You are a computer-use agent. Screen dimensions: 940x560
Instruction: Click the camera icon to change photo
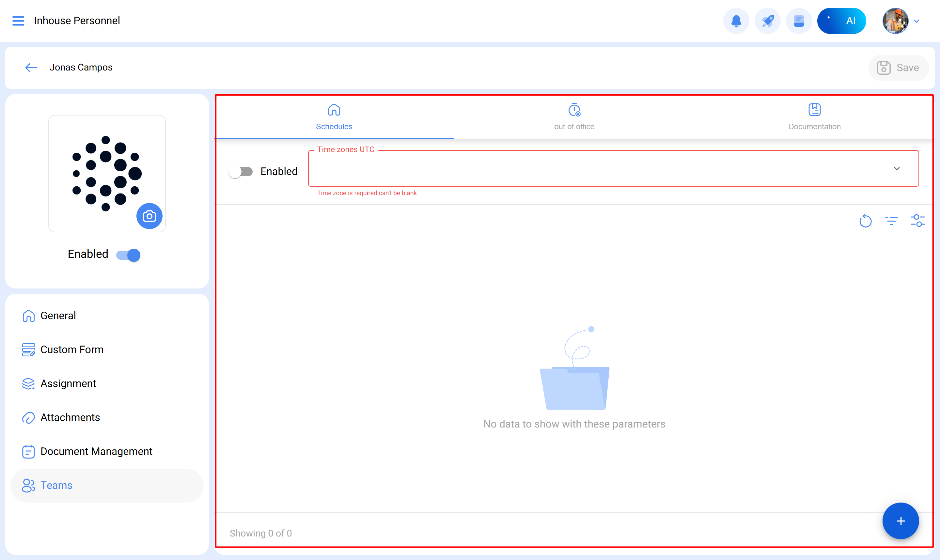149,216
